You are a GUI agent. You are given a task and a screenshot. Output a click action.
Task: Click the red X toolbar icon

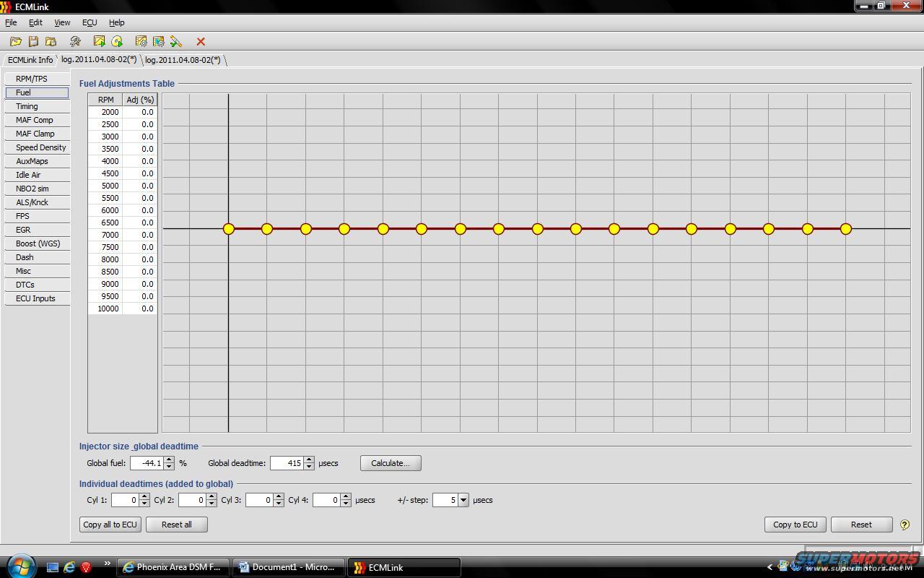pos(201,42)
